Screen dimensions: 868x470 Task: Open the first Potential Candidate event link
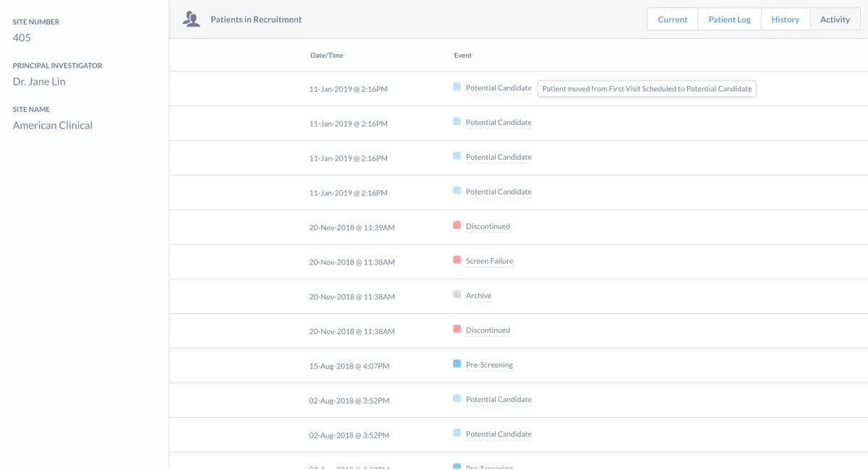(498, 87)
